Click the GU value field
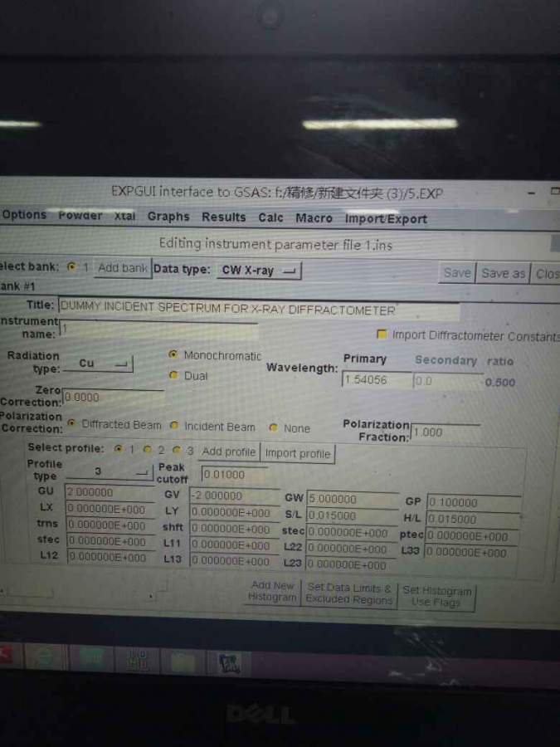This screenshot has width=560, height=747. point(110,492)
